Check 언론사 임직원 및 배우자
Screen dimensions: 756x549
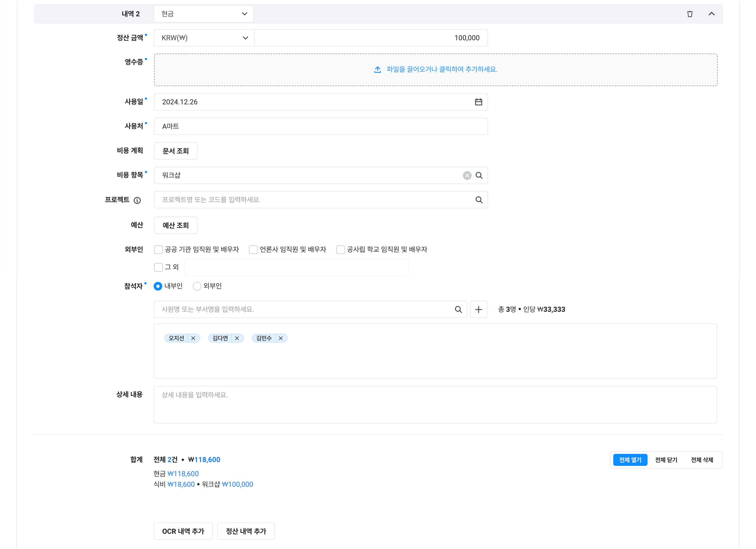(253, 250)
